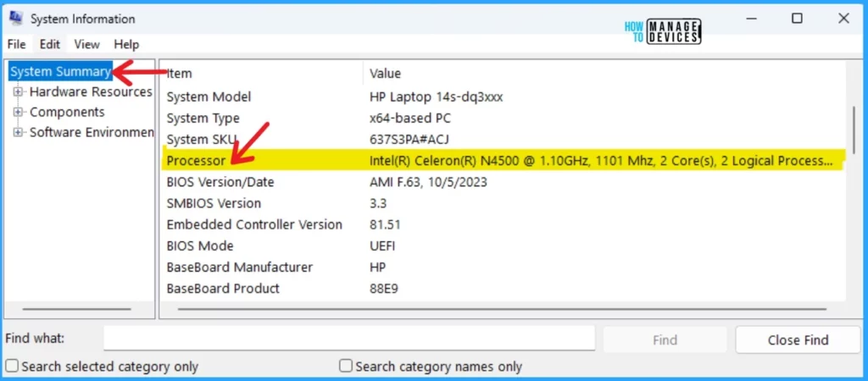Select the SMBIOS Version row
Image resolution: width=868 pixels, height=381 pixels.
pyautogui.click(x=503, y=203)
